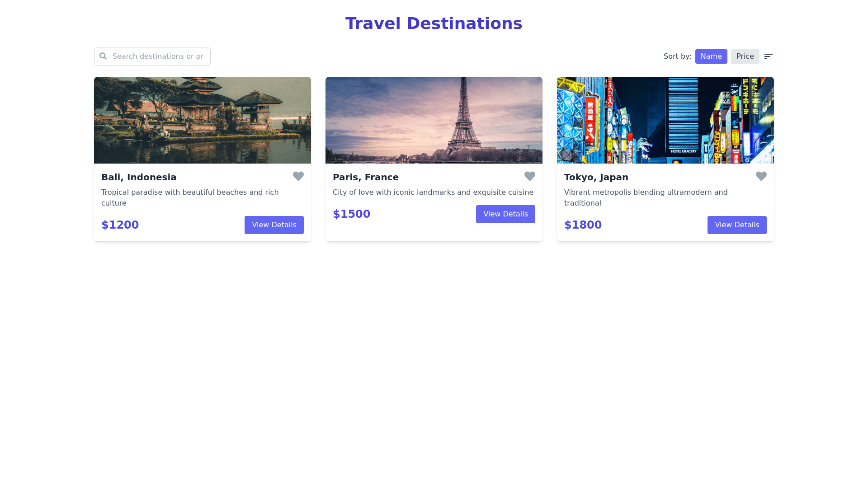View Details for Tokyo, Japan
Viewport: 868px width, 488px height.
tap(737, 225)
